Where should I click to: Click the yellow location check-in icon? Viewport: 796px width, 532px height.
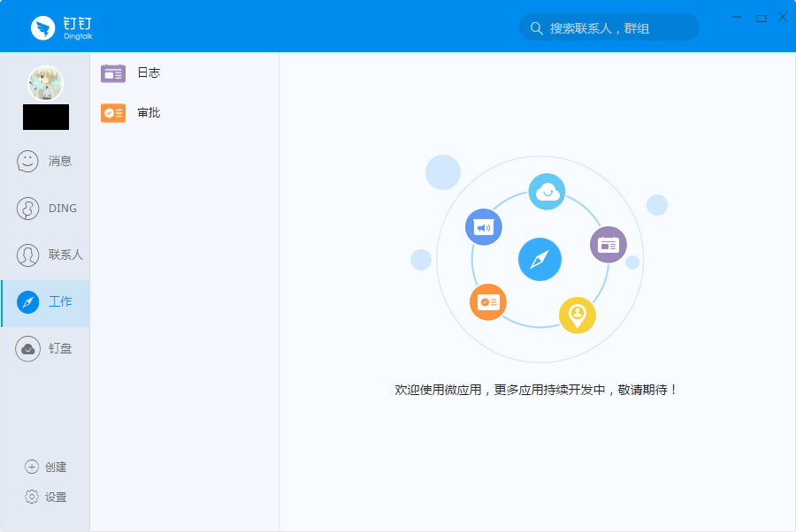(x=578, y=315)
